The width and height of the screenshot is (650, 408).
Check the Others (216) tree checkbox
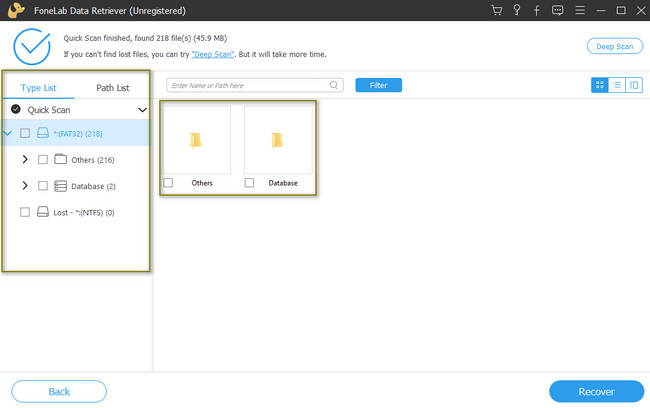[x=43, y=160]
